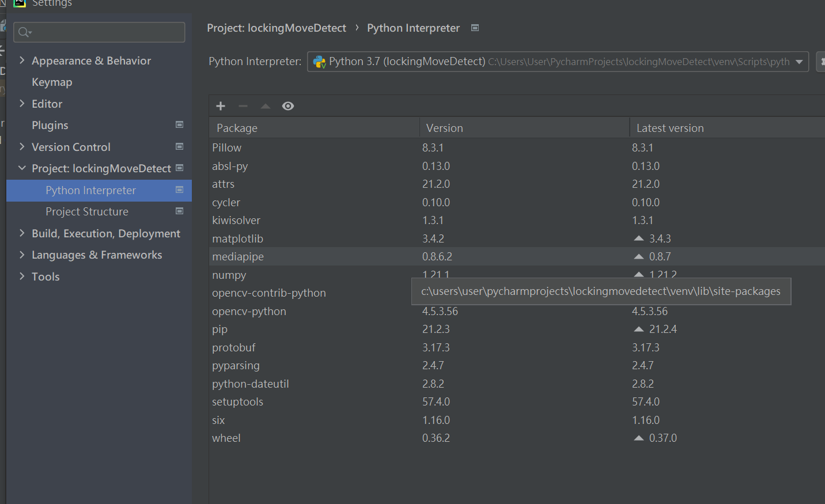
Task: Select the mediapipe package row
Action: [517, 256]
